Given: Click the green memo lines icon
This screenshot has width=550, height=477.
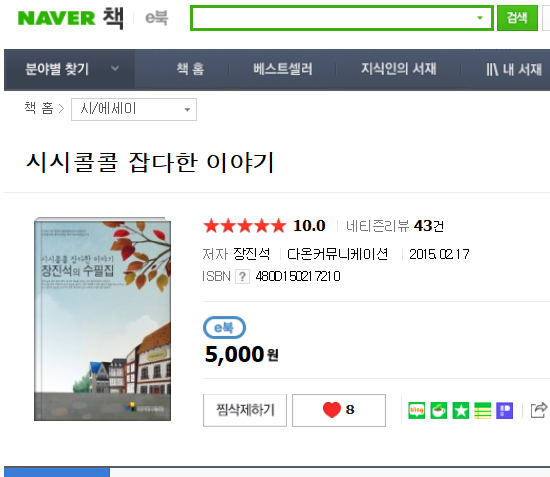Looking at the screenshot, I should [483, 411].
